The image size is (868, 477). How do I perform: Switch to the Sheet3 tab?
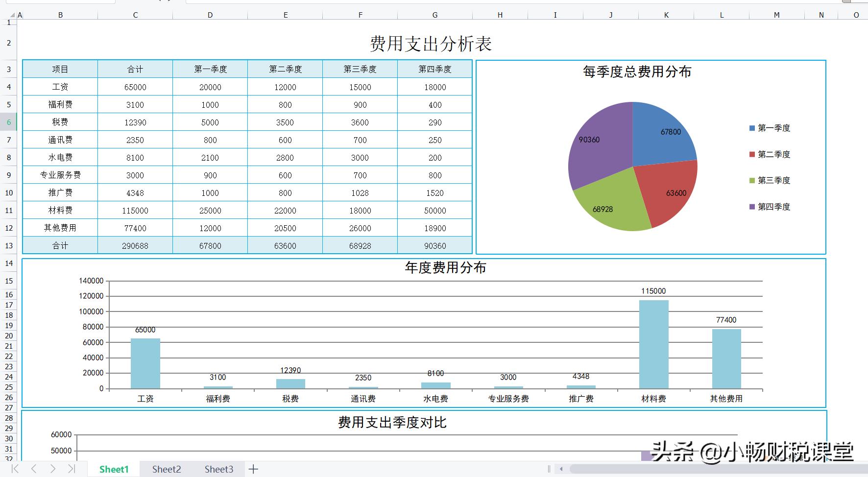click(x=218, y=469)
